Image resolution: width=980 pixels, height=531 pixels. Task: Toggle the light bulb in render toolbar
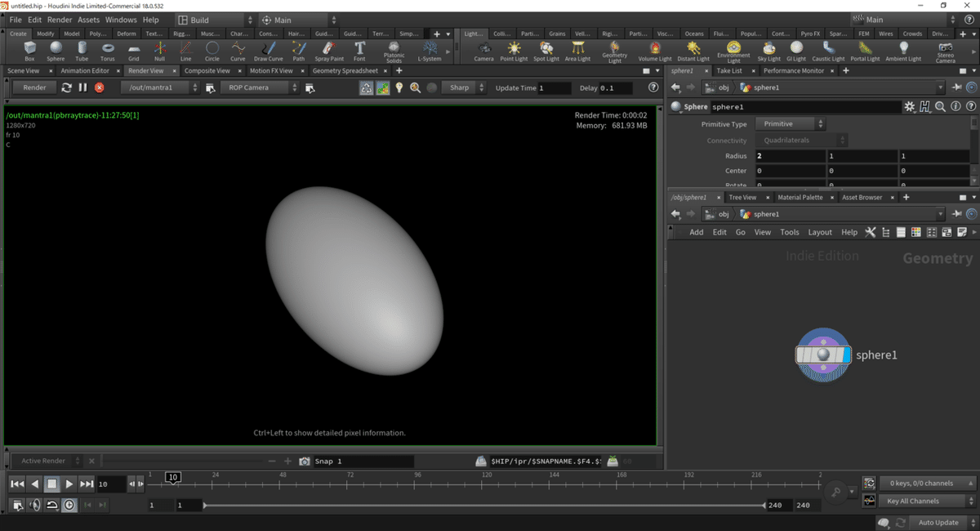pyautogui.click(x=399, y=87)
